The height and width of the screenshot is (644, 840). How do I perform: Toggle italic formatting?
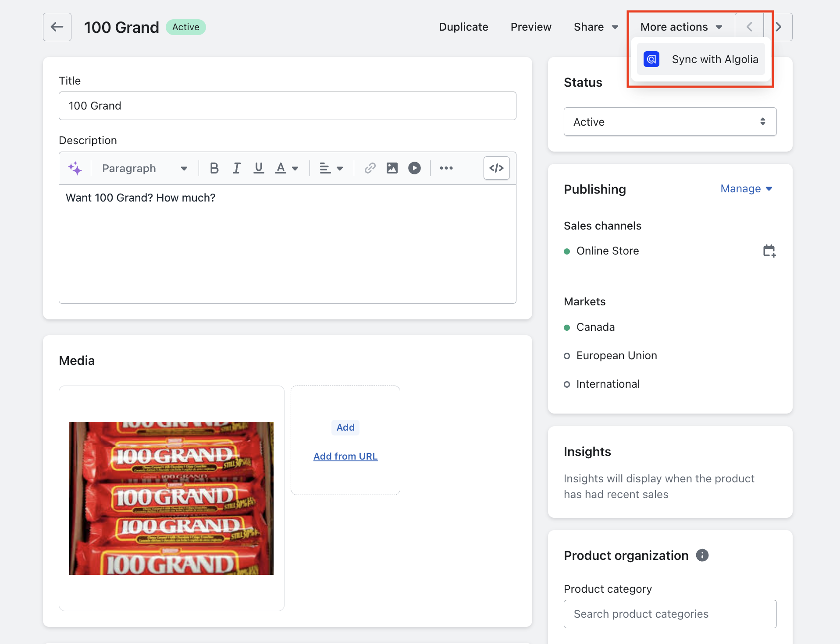pos(236,168)
